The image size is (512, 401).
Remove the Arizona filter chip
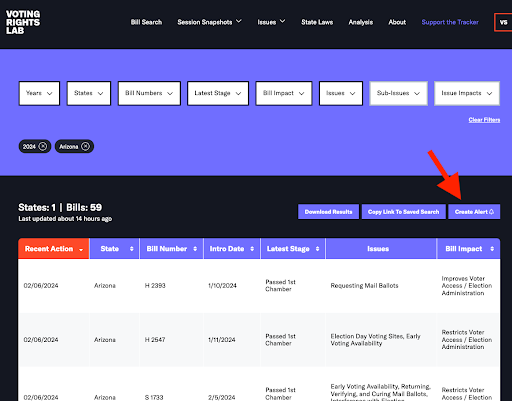point(86,146)
